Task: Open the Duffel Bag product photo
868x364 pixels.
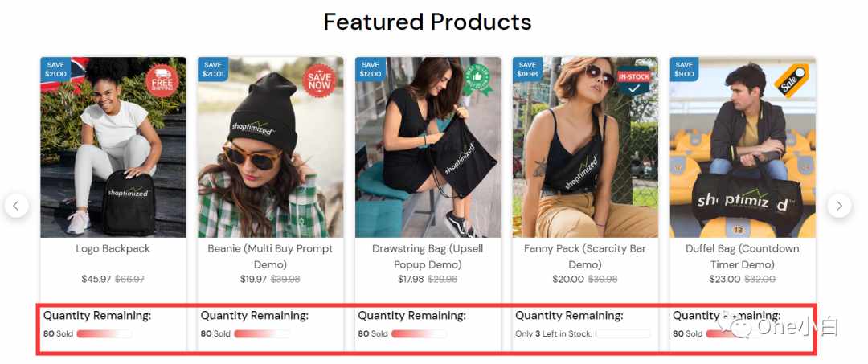Action: coord(743,147)
